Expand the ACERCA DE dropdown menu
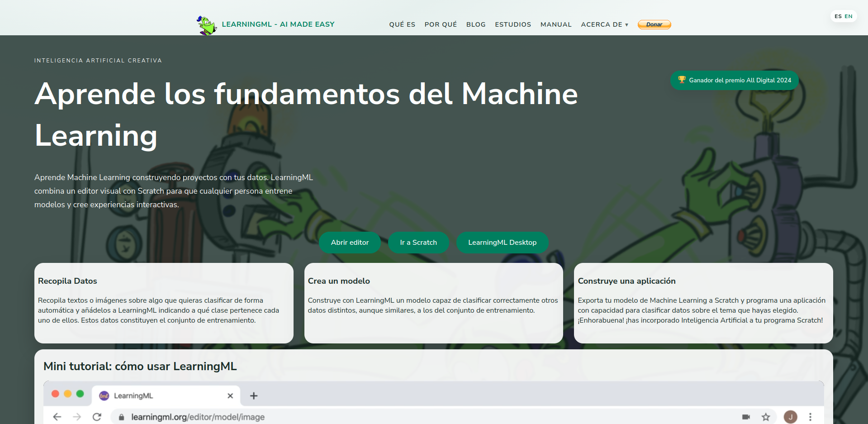This screenshot has height=424, width=868. coord(604,24)
